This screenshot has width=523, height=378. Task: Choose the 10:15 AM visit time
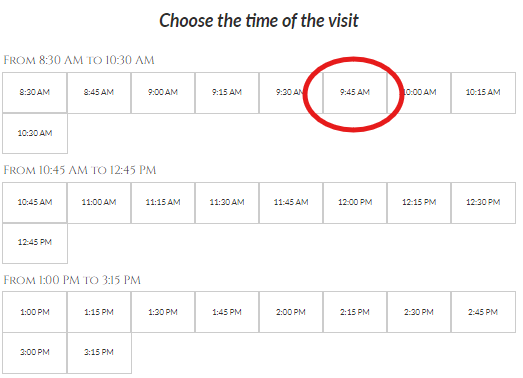tap(483, 92)
